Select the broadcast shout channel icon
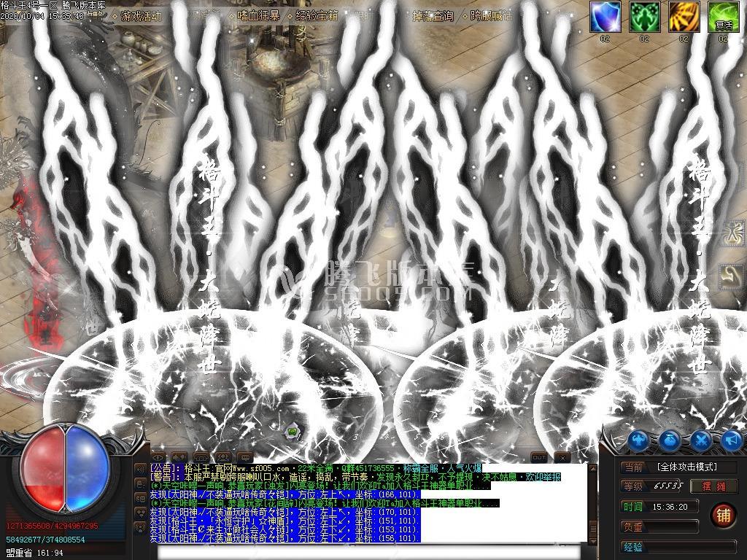 pos(141,528)
